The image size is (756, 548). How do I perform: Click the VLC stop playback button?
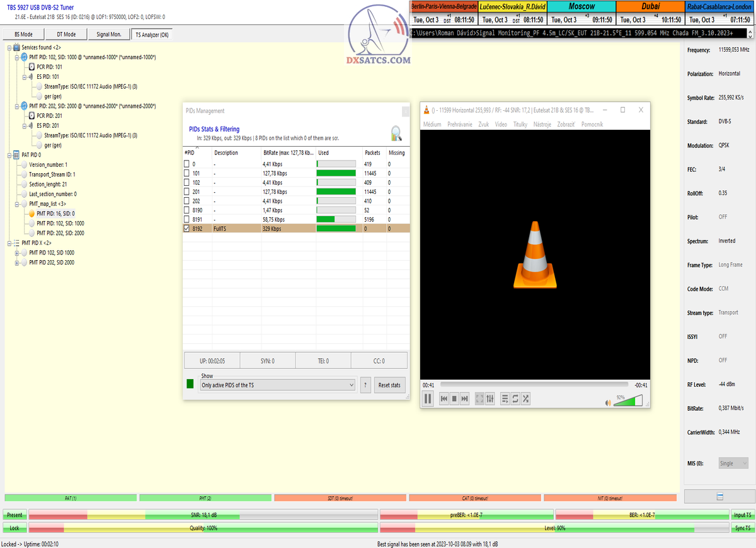454,399
